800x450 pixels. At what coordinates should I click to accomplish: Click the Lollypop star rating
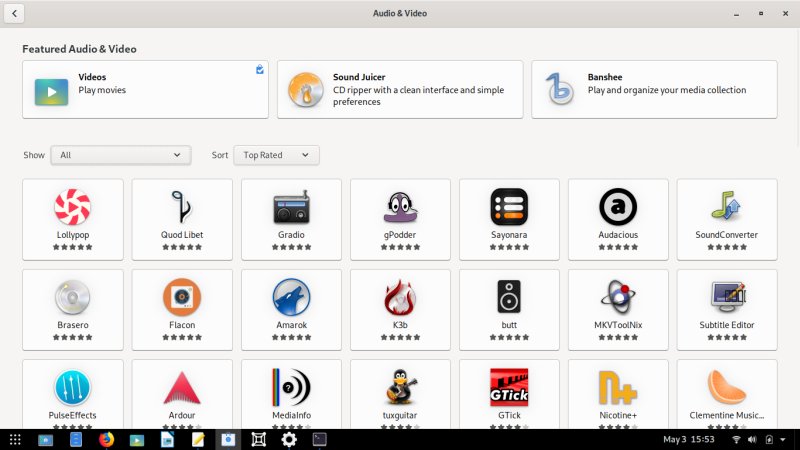tap(73, 247)
